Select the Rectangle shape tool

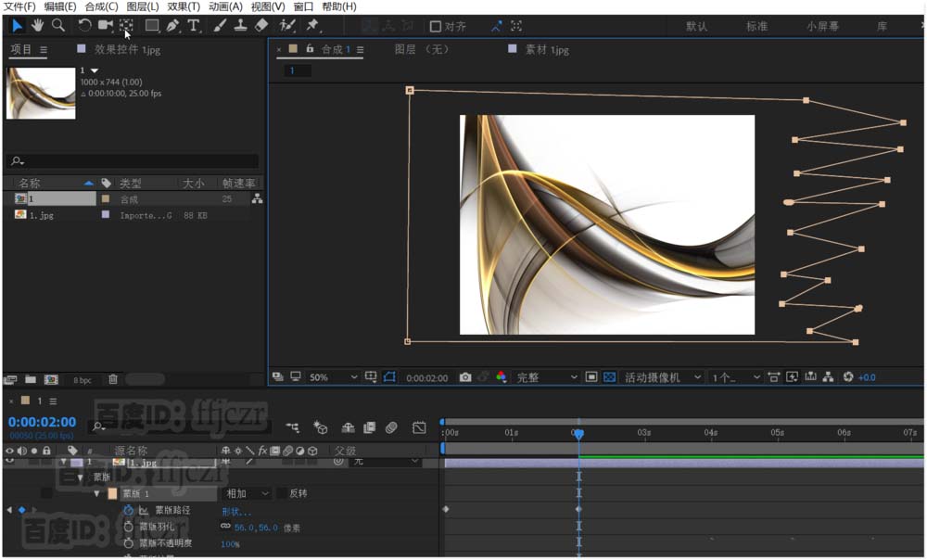pos(152,25)
